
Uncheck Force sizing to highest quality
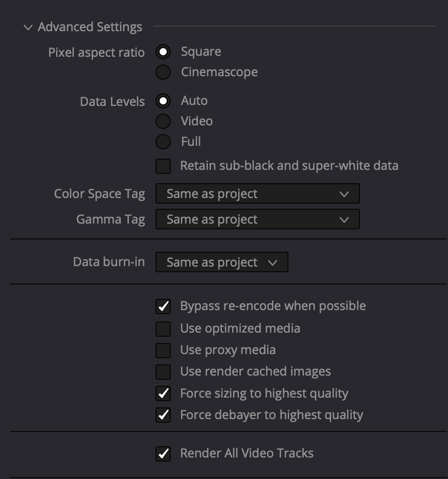tap(163, 394)
